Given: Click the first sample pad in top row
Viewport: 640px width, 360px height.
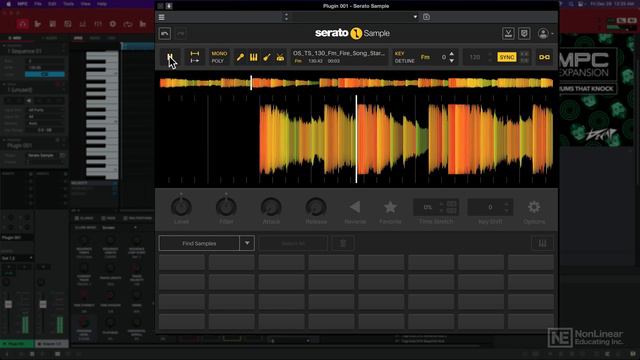Looking at the screenshot, I should point(182,262).
